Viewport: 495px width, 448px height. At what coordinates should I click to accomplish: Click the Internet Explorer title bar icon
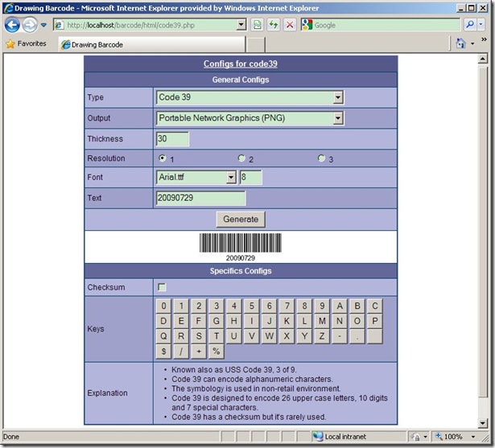[x=9, y=8]
